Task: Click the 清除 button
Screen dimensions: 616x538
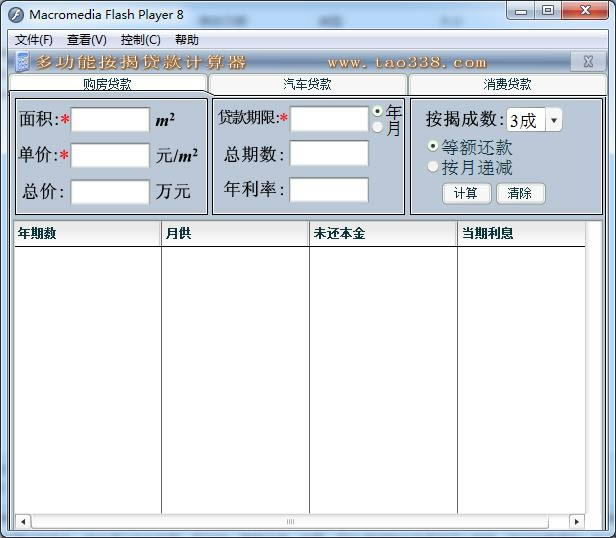Action: (521, 193)
